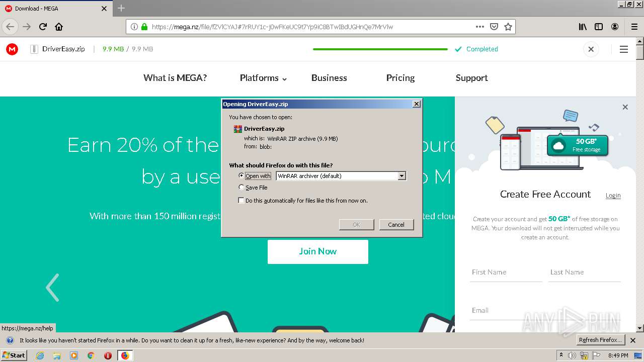The image size is (644, 362).
Task: Open Windows Explorer folder in taskbar
Action: pos(57,355)
